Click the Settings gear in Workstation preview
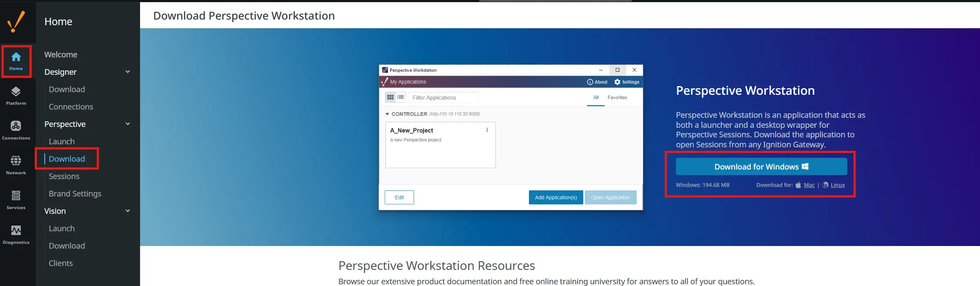Screen dimensions: 980x286 click(x=617, y=82)
